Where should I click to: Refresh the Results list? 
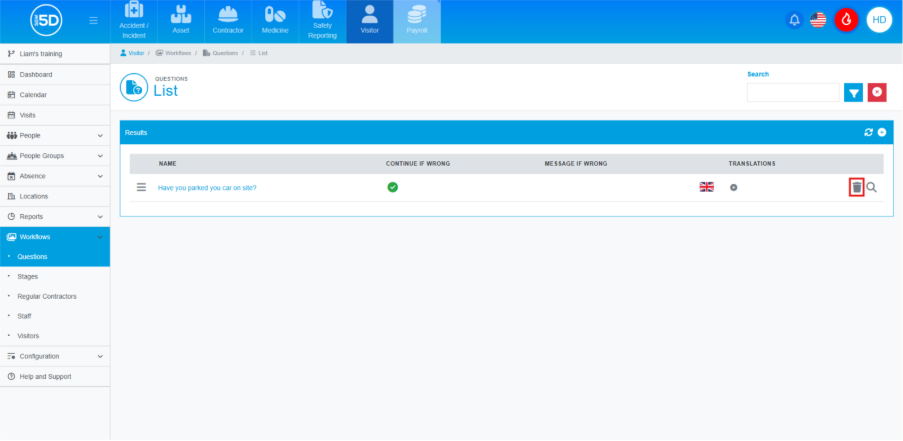click(x=868, y=132)
